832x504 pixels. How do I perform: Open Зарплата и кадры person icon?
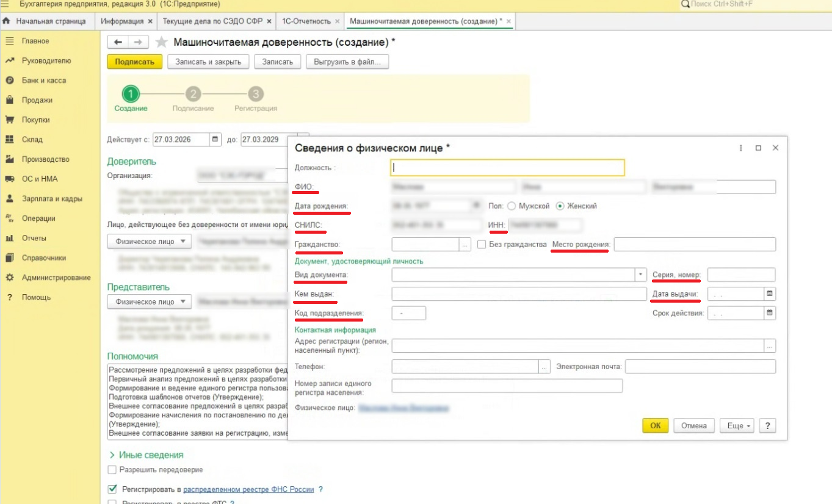(x=10, y=198)
